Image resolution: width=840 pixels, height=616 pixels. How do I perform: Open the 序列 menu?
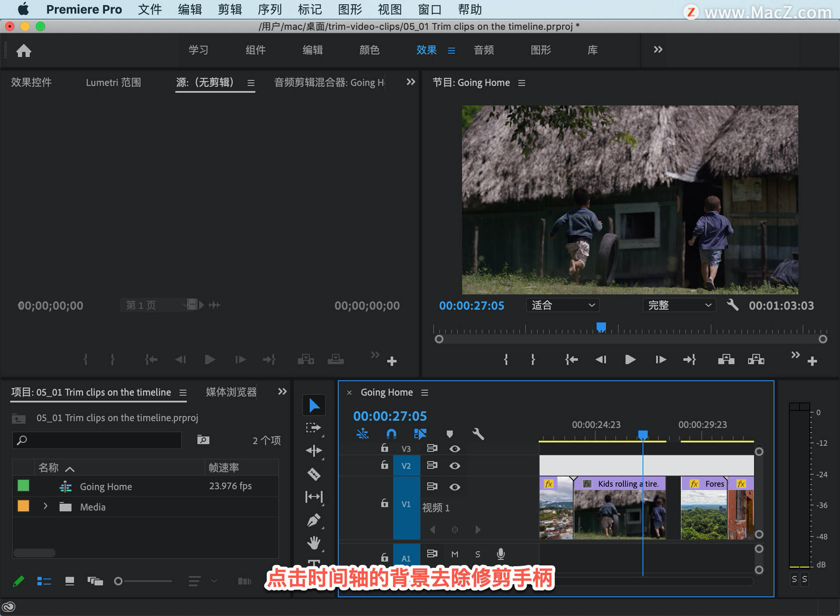pyautogui.click(x=269, y=9)
